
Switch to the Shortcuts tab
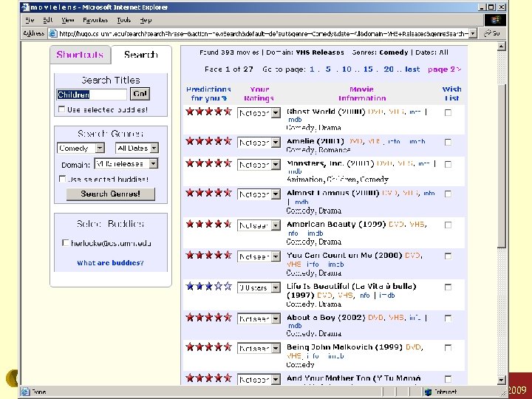(80, 55)
